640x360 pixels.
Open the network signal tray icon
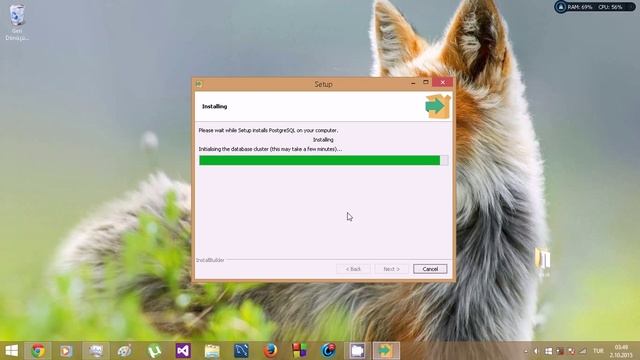click(583, 351)
